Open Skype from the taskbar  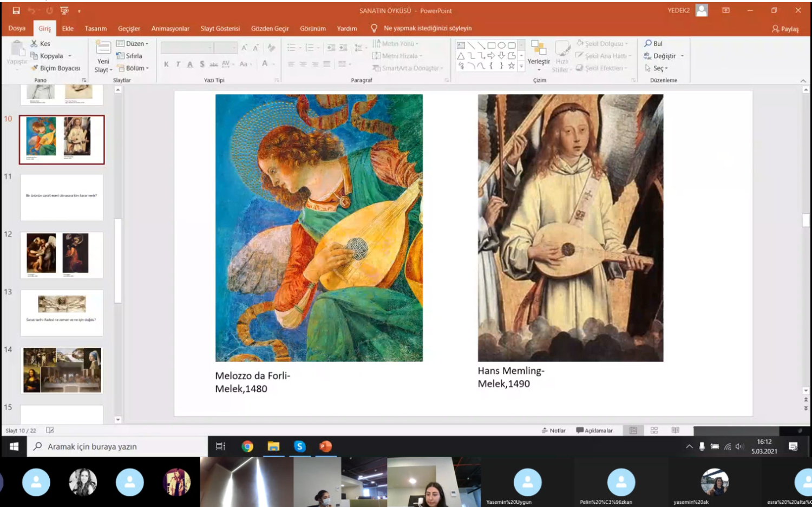click(x=299, y=446)
